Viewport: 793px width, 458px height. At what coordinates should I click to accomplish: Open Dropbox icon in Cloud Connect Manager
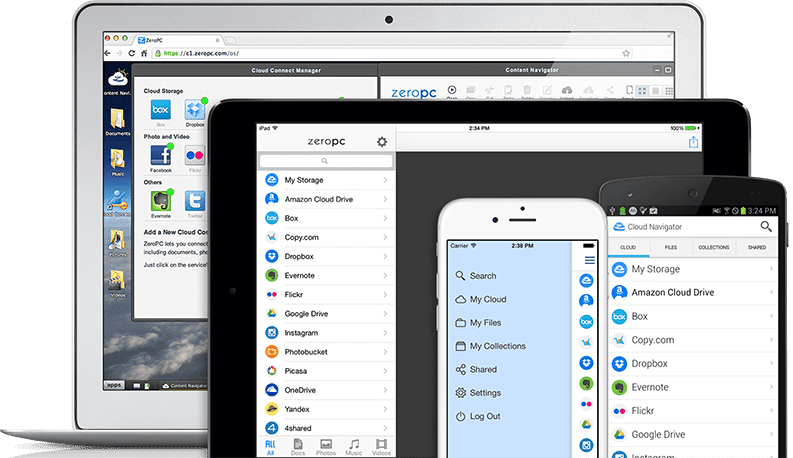coord(195,110)
